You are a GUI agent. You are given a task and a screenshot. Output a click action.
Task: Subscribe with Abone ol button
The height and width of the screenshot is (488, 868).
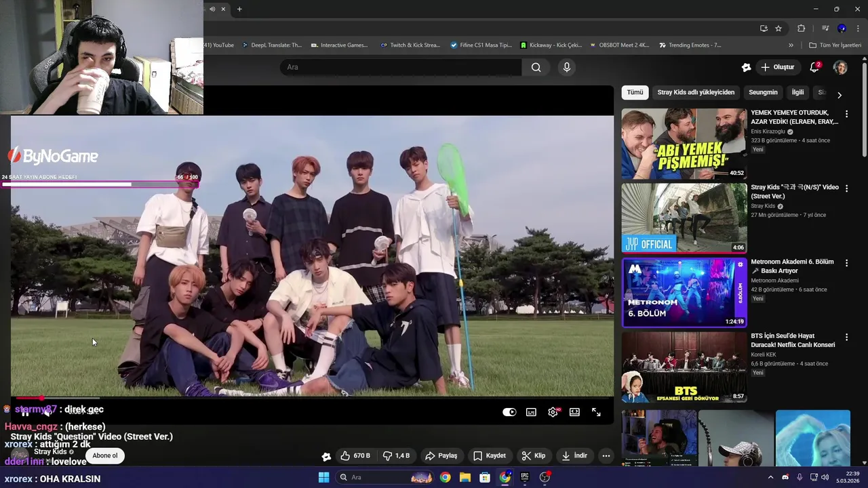[x=105, y=455]
